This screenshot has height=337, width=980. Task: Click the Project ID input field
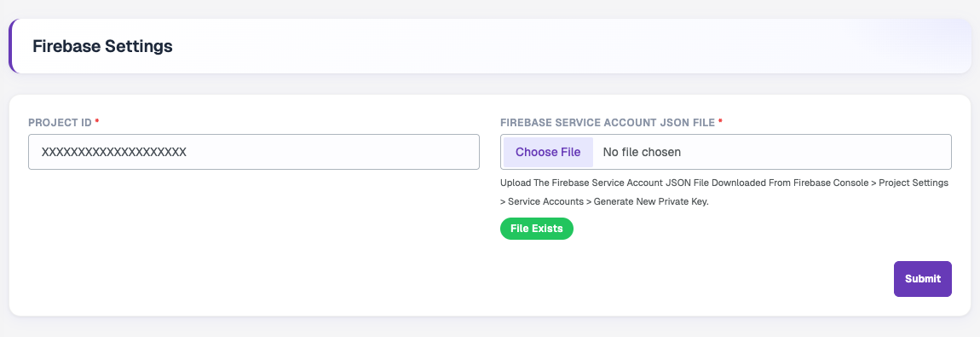(254, 152)
